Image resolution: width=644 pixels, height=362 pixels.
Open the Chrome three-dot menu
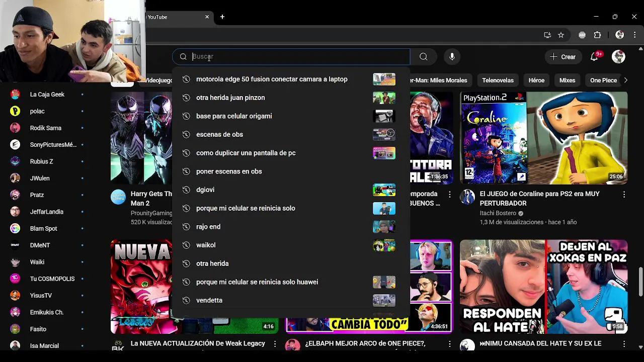click(x=634, y=35)
